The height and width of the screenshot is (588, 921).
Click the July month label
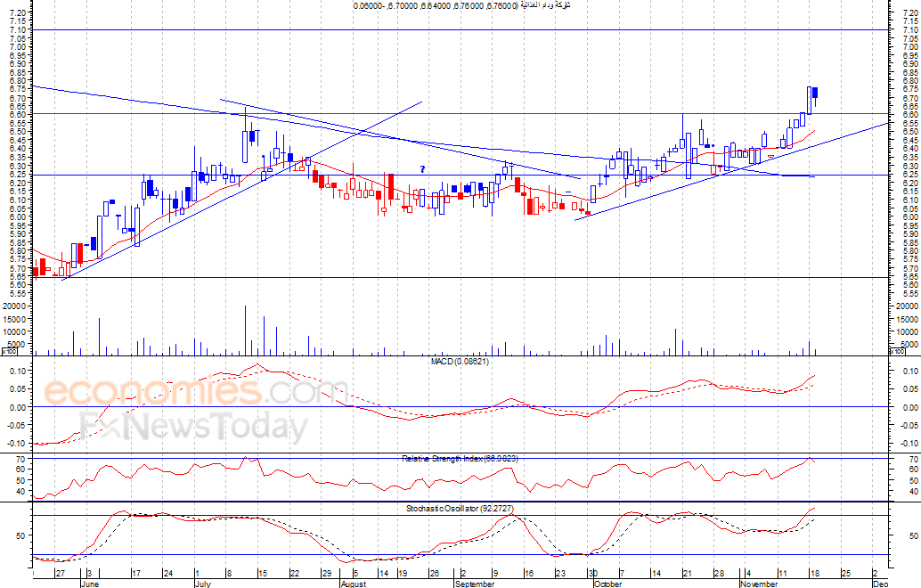[x=204, y=584]
